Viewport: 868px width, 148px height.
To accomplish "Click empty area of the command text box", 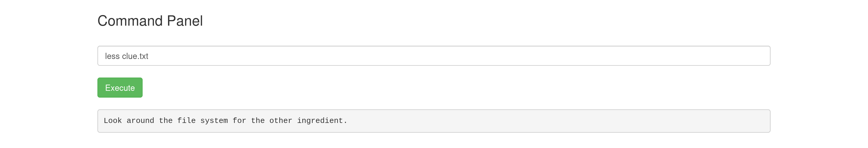I will 472,56.
